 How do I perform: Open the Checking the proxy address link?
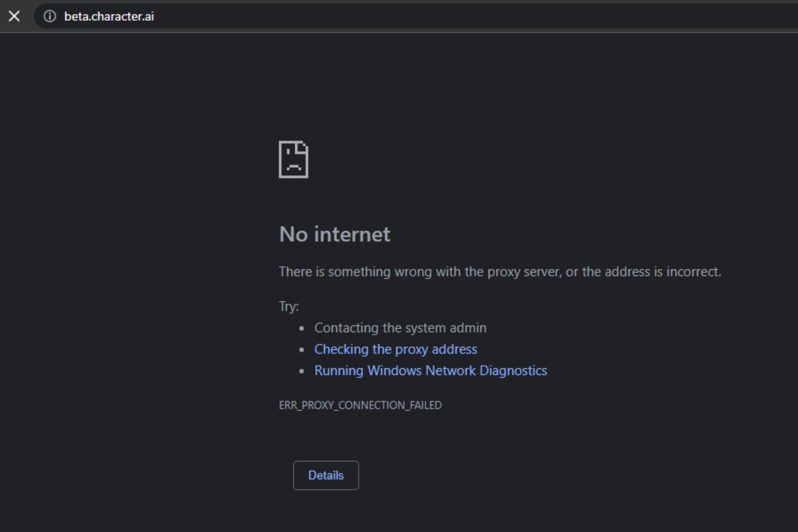[395, 349]
